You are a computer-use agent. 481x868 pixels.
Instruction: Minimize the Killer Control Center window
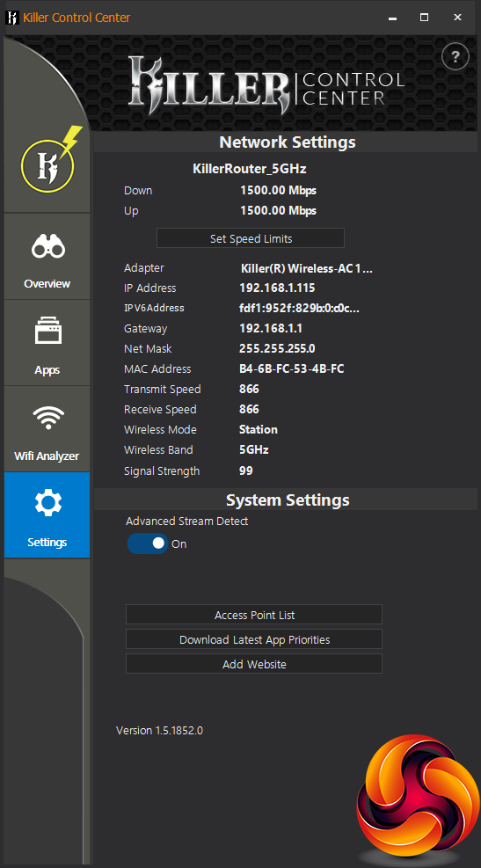click(x=392, y=18)
